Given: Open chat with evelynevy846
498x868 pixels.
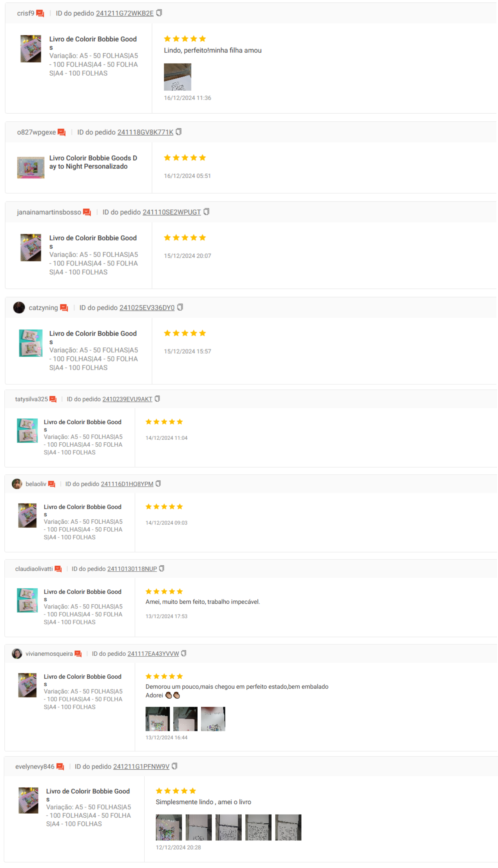Looking at the screenshot, I should pos(60,767).
